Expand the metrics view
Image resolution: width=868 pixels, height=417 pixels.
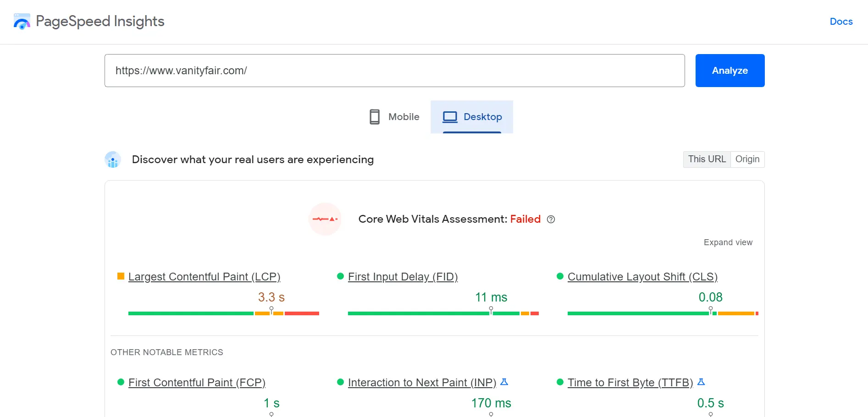click(x=728, y=242)
